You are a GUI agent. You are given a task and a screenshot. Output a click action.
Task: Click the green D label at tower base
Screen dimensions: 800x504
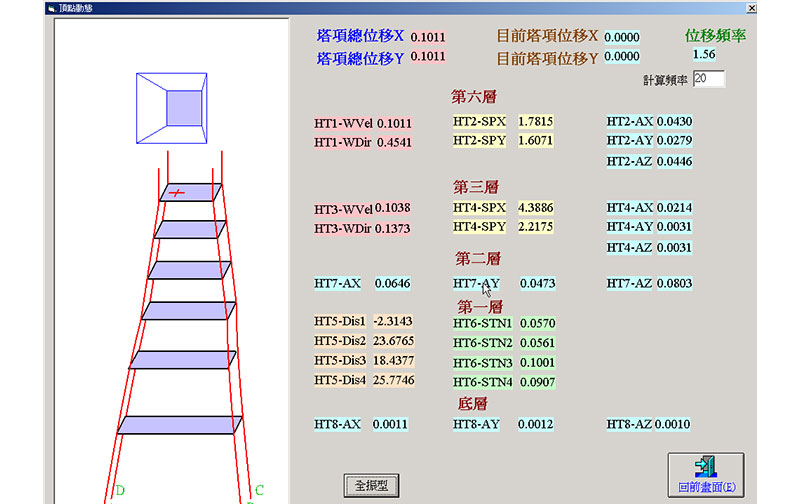[120, 490]
